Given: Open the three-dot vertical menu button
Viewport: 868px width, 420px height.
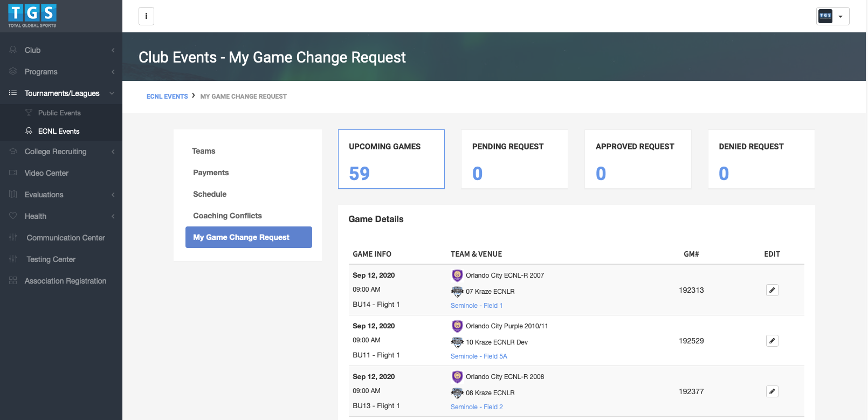Looking at the screenshot, I should click(x=146, y=16).
